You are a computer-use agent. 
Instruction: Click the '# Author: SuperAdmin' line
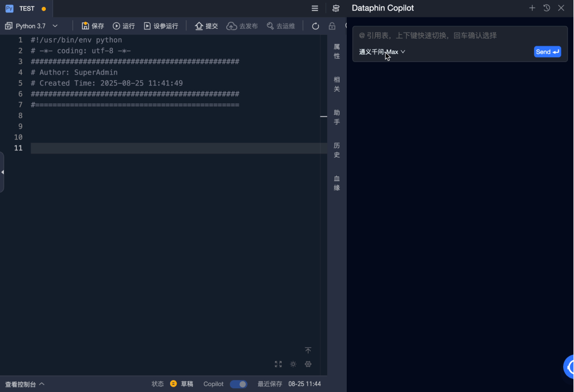(x=74, y=72)
